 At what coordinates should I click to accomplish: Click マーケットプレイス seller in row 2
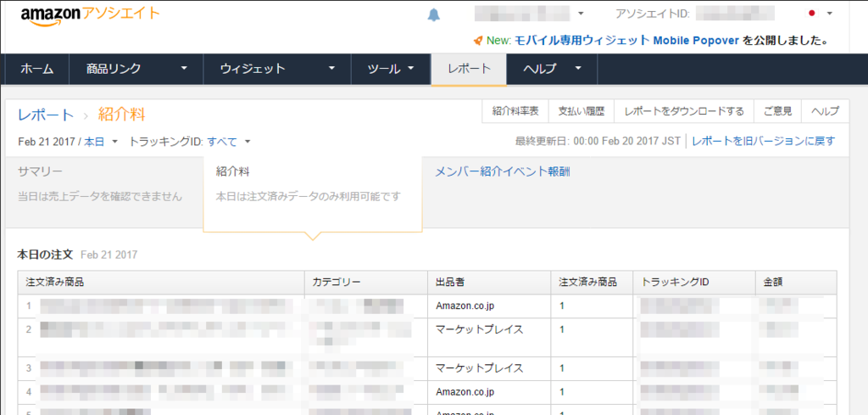pos(480,329)
